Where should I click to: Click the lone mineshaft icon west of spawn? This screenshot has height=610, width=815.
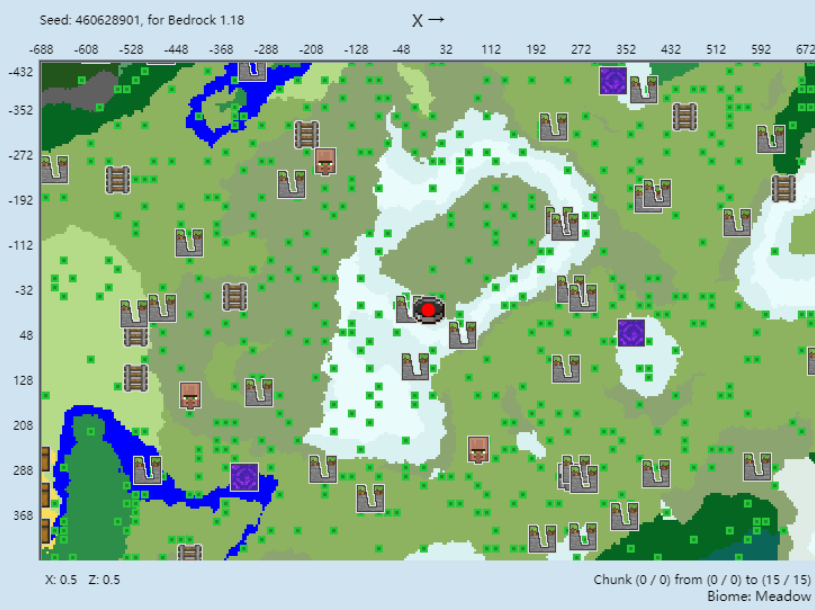click(234, 297)
